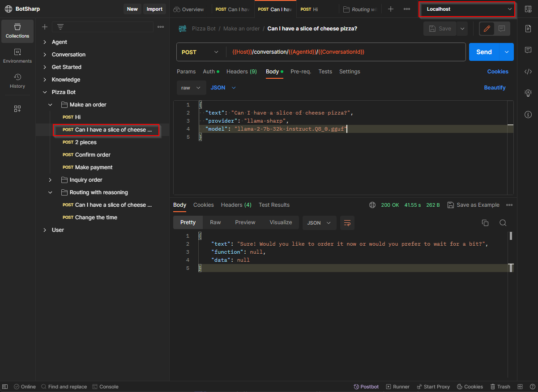
Task: Open the Overview tab
Action: point(189,9)
